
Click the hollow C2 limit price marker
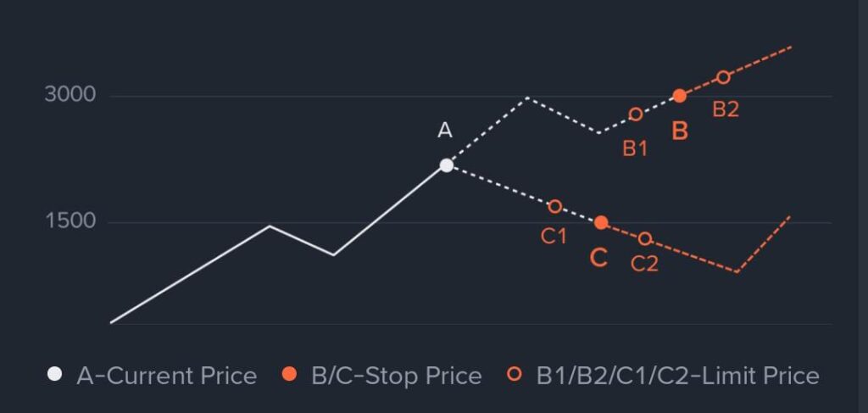pos(645,238)
